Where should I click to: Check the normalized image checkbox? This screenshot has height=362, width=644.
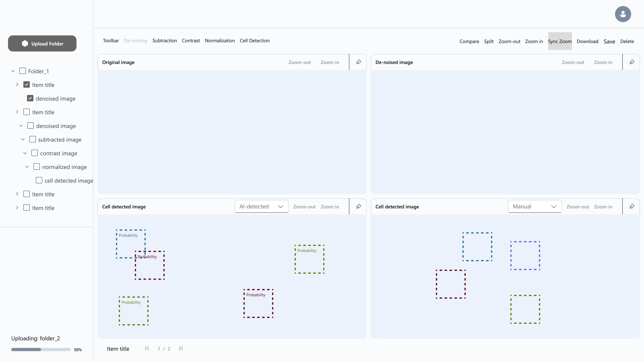[x=36, y=167]
